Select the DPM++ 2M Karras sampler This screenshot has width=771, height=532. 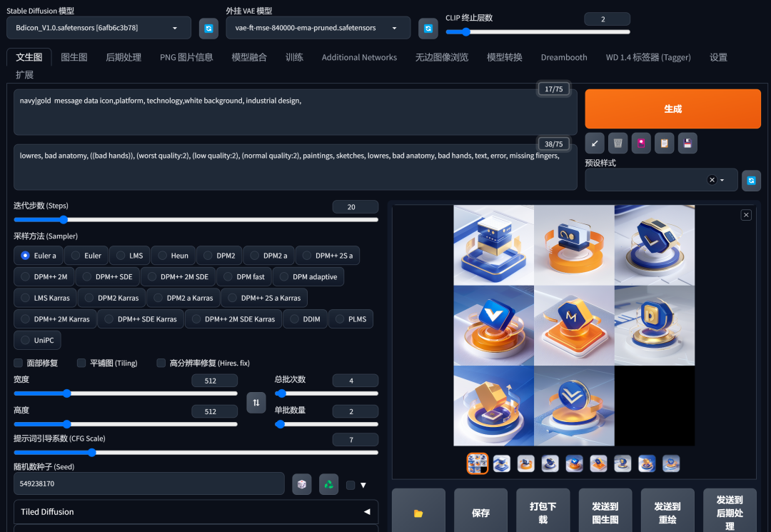click(55, 319)
